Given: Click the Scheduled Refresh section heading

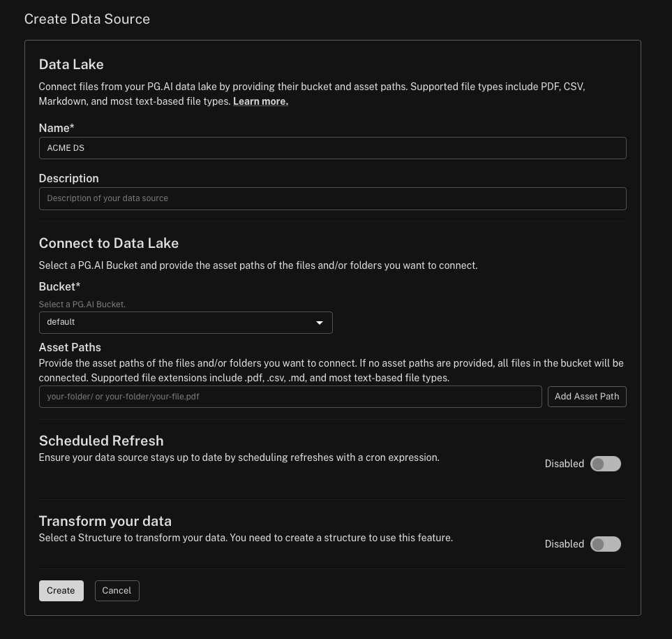Looking at the screenshot, I should [101, 441].
